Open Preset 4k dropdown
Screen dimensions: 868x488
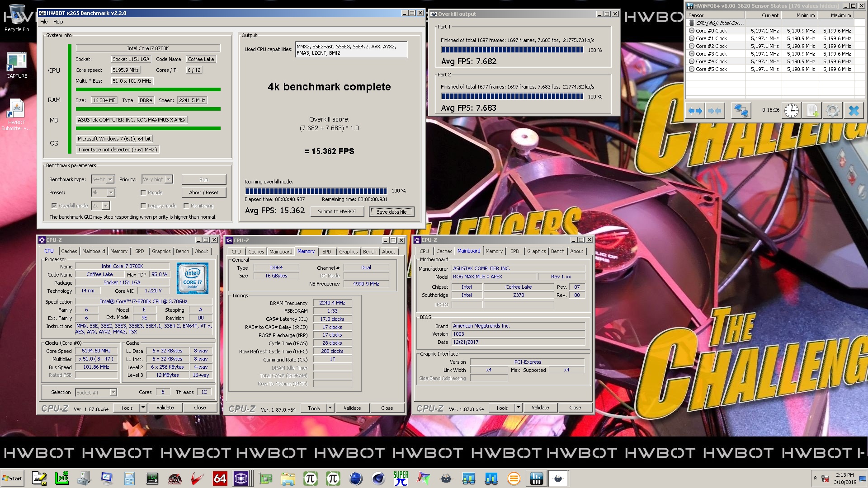(x=111, y=192)
